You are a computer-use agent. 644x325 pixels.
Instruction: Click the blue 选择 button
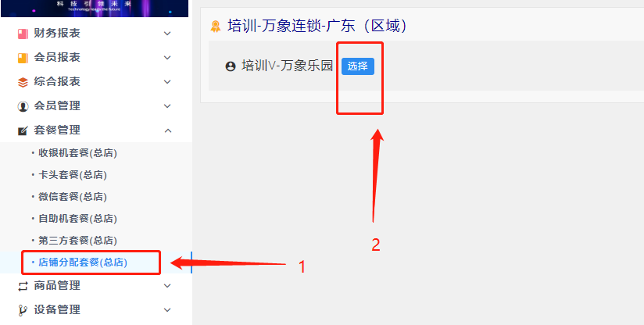coord(358,66)
